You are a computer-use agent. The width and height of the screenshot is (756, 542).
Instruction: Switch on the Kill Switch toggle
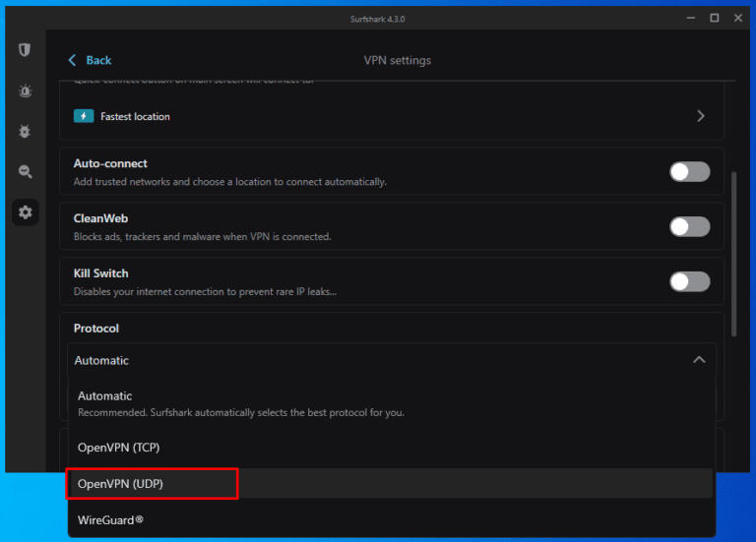tap(689, 281)
